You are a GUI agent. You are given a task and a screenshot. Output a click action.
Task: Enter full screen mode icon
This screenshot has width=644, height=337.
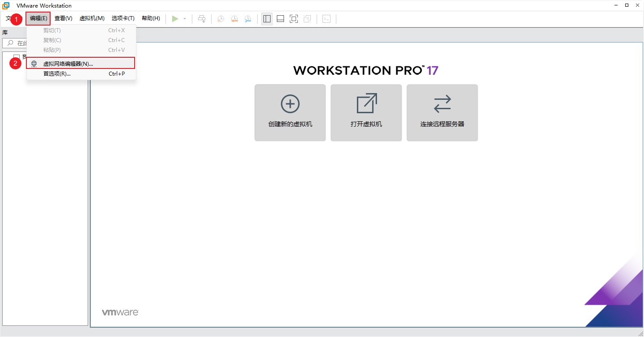[294, 19]
